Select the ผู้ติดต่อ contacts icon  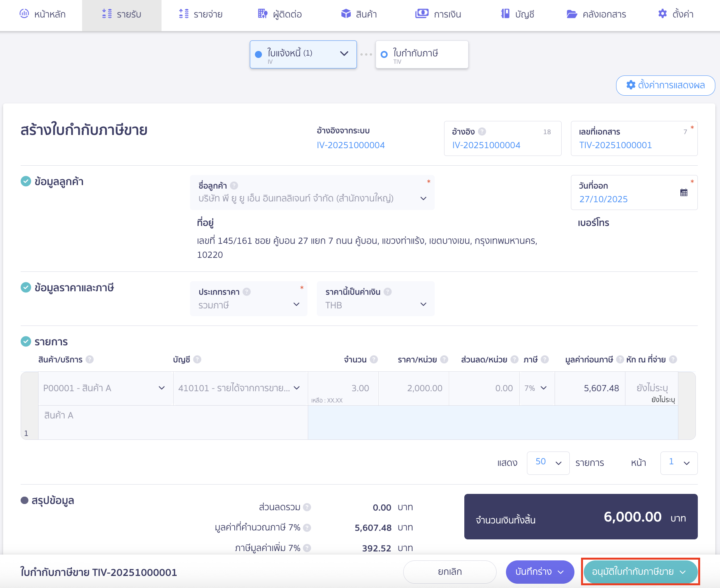[x=262, y=14]
